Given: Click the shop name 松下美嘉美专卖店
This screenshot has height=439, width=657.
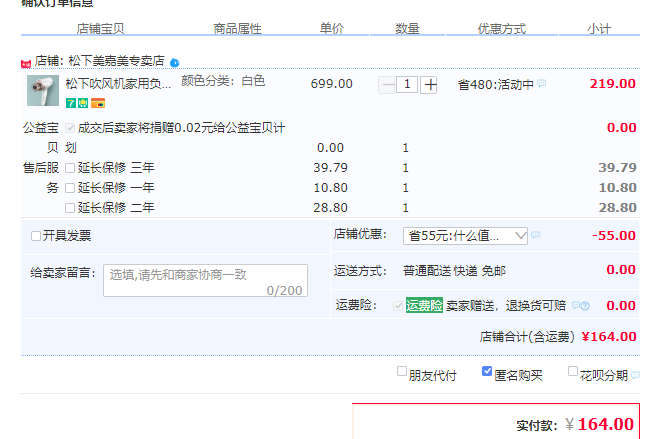Looking at the screenshot, I should click(116, 61).
